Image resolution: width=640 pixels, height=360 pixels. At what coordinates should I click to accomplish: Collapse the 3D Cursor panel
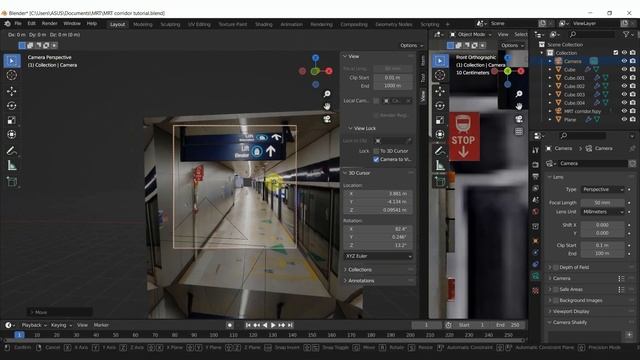tap(359, 173)
